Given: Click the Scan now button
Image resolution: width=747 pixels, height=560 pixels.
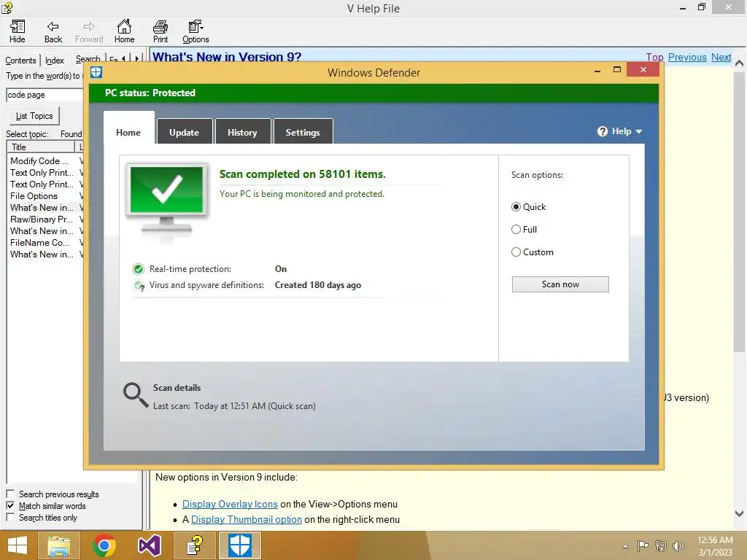Looking at the screenshot, I should click(x=560, y=284).
